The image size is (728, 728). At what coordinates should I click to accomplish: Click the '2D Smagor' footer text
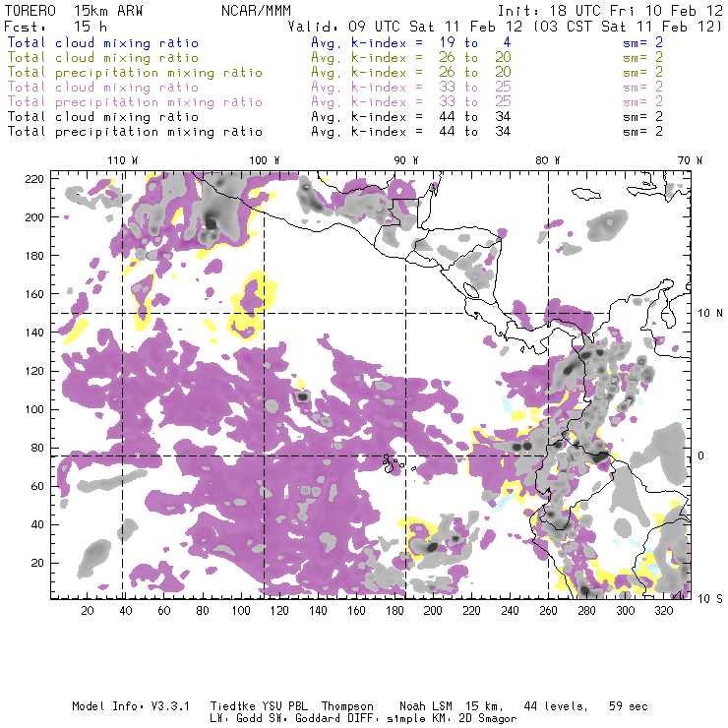(488, 719)
